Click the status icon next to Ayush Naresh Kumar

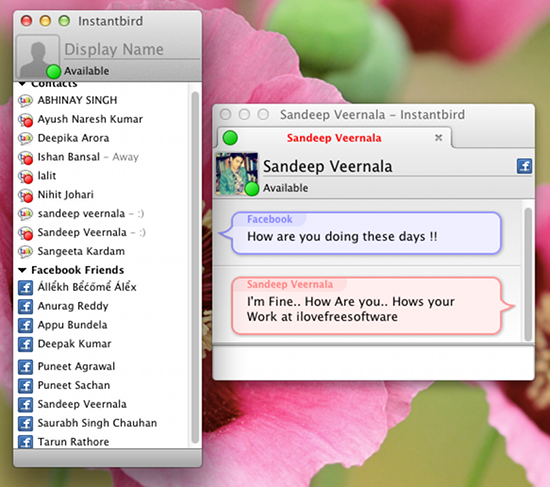pyautogui.click(x=25, y=119)
